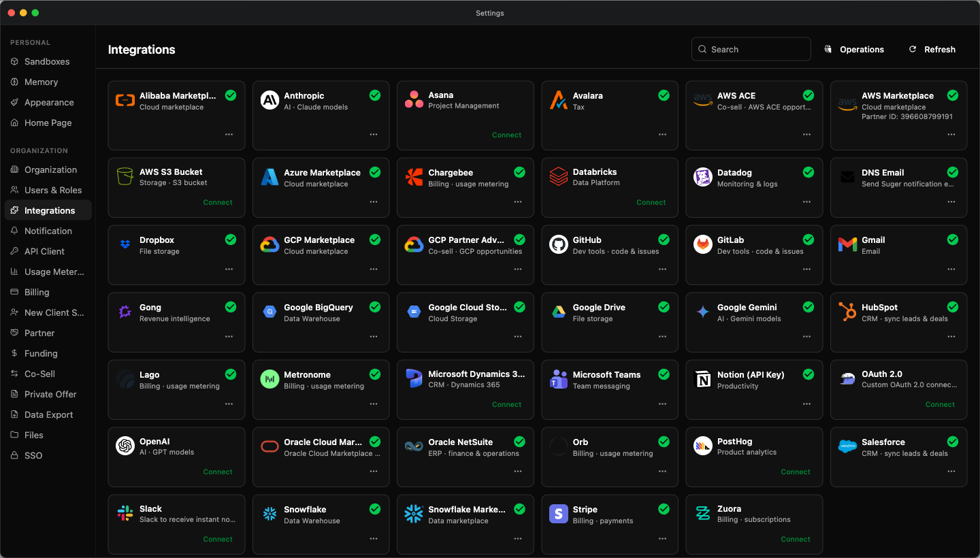This screenshot has height=558, width=980.
Task: Open the three-dot menu on the Stripe card
Action: [662, 539]
